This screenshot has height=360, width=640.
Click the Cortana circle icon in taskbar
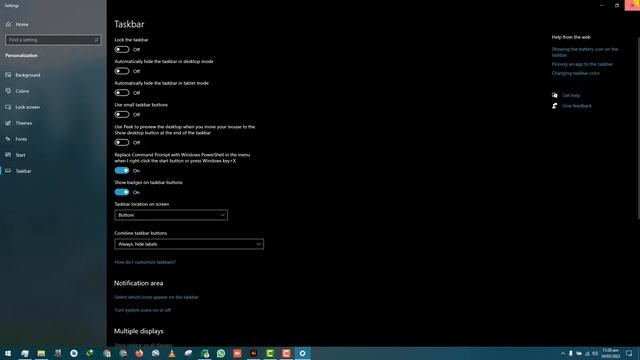73,353
